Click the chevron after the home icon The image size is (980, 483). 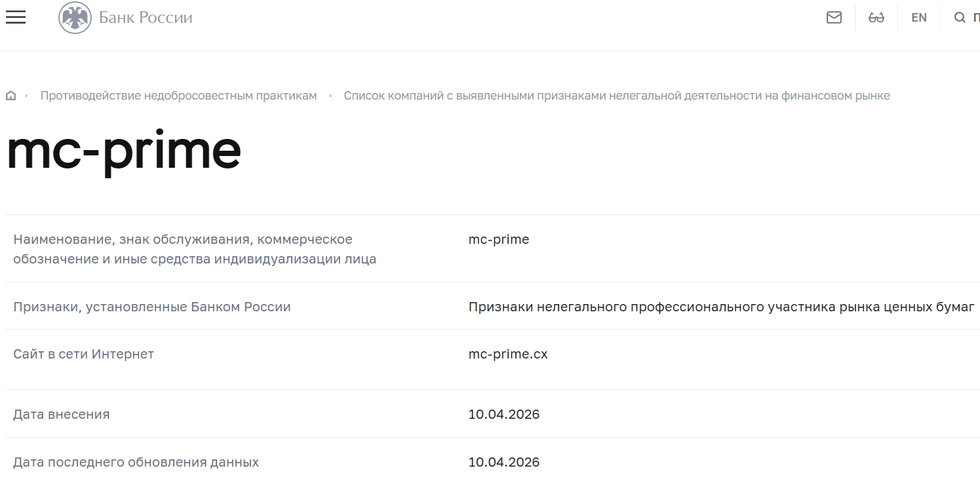tap(27, 95)
